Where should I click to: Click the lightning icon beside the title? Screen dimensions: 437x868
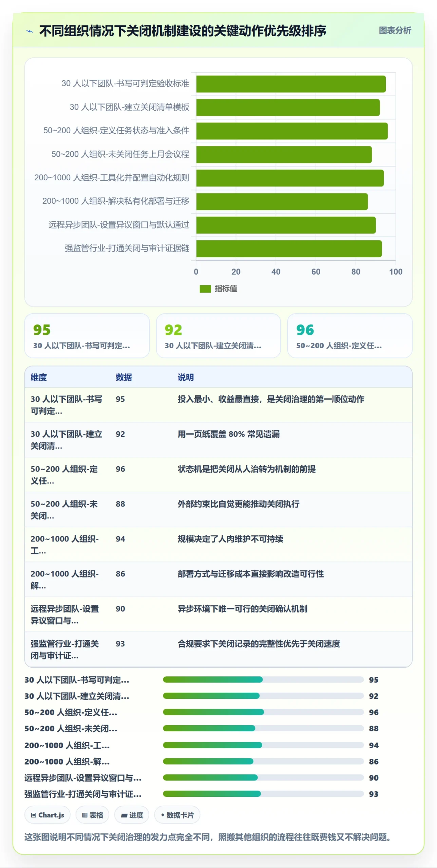pos(30,31)
